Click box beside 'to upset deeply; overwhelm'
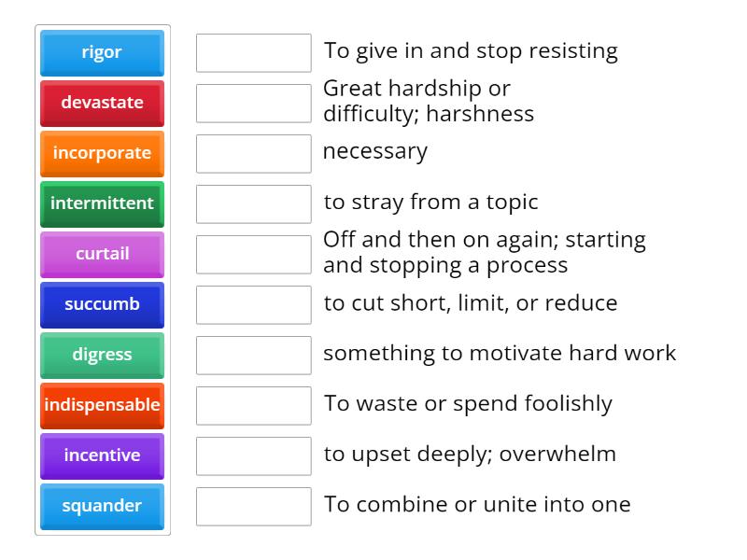 (x=253, y=456)
